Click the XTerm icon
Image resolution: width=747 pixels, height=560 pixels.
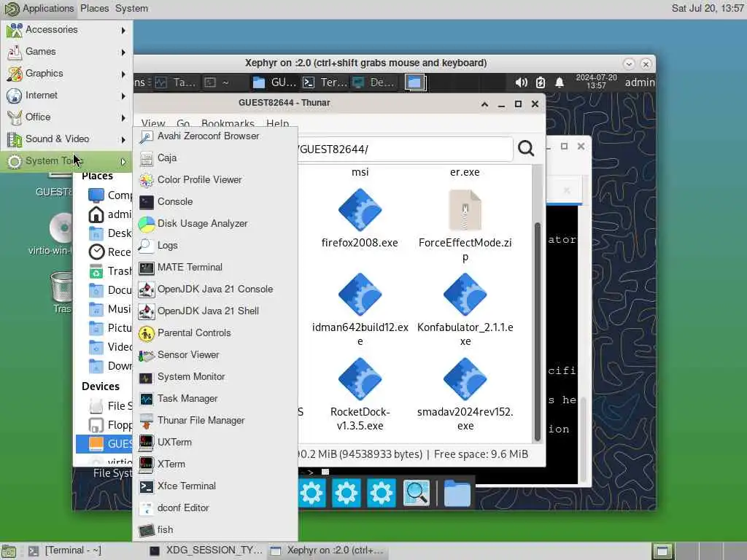[x=146, y=464]
